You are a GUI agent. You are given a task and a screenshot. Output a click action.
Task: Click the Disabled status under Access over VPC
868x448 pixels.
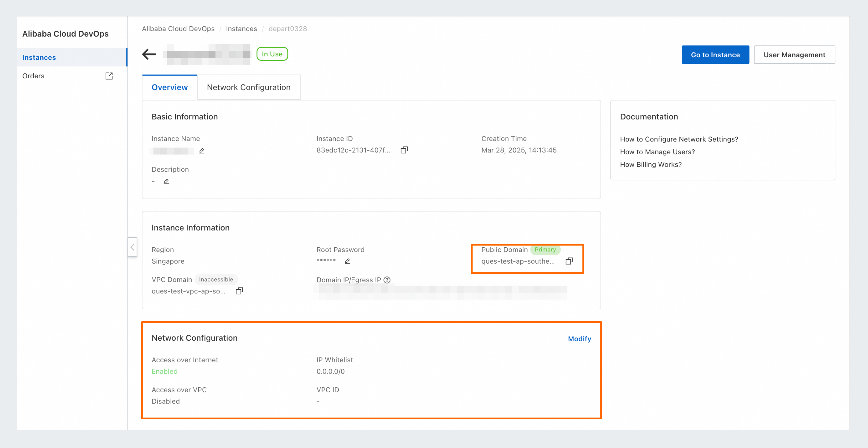click(x=165, y=401)
